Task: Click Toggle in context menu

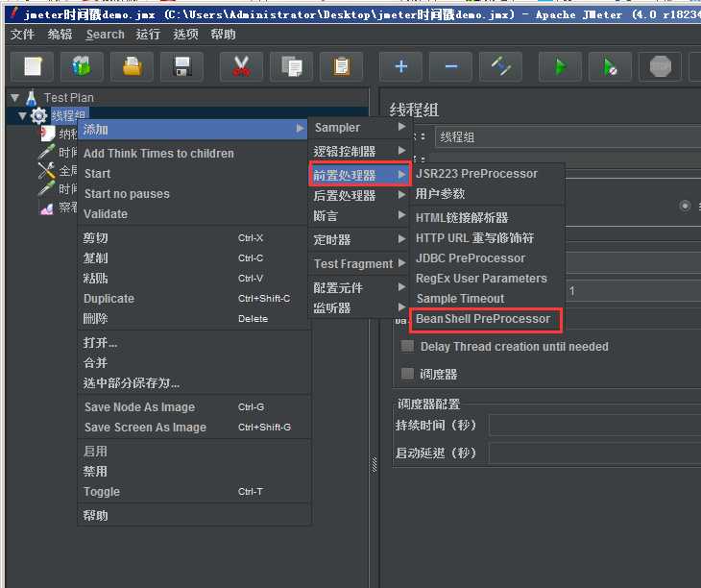Action: (x=193, y=491)
